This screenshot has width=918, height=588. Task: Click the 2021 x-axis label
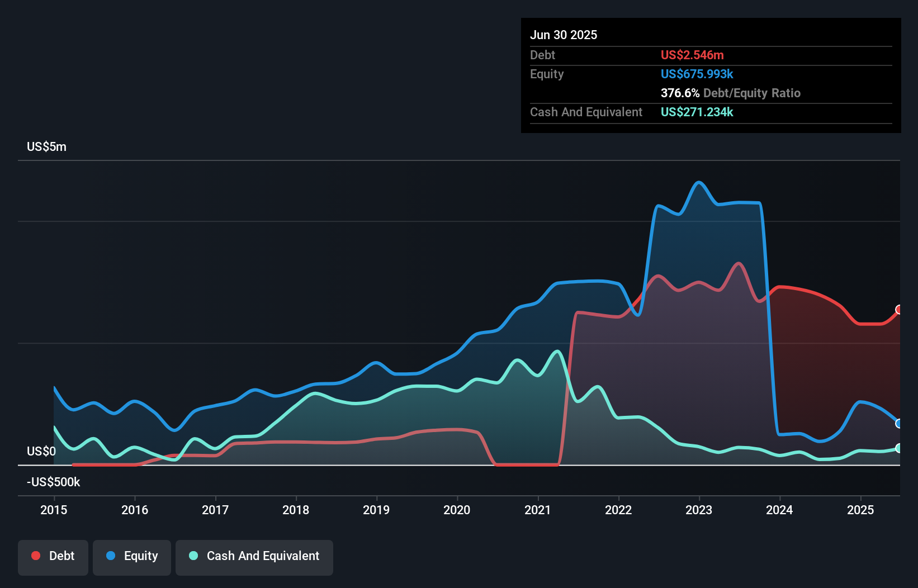click(x=538, y=510)
